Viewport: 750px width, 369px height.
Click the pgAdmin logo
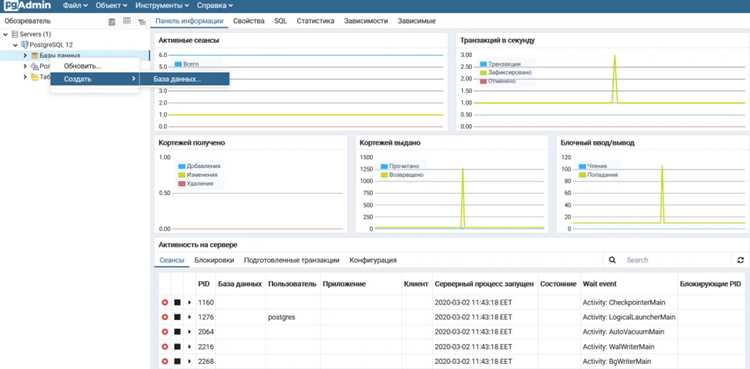coord(28,6)
